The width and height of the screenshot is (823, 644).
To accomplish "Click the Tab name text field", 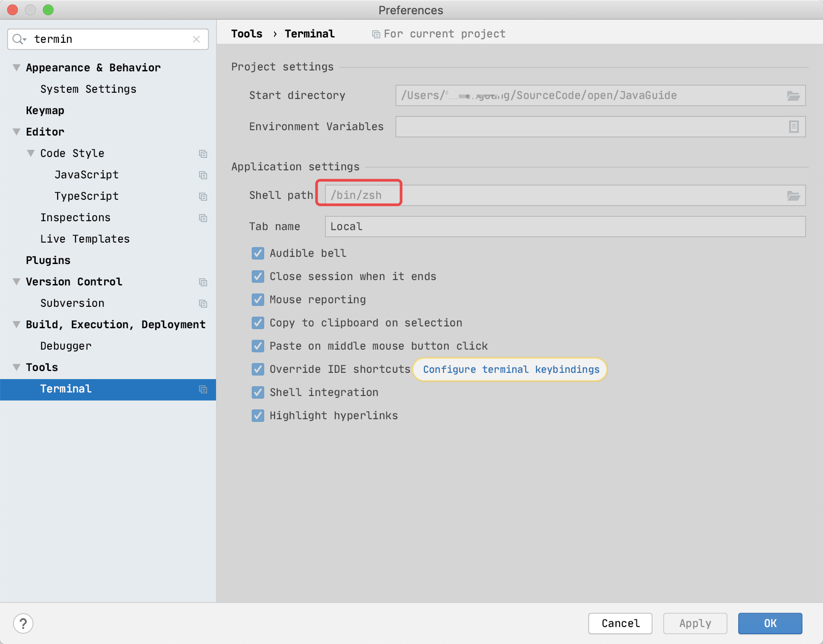I will pyautogui.click(x=565, y=227).
